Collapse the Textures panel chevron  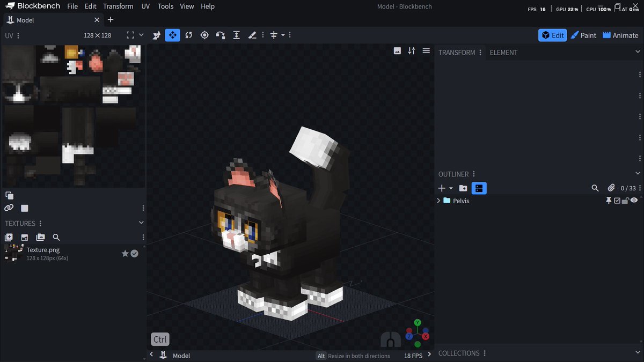141,223
